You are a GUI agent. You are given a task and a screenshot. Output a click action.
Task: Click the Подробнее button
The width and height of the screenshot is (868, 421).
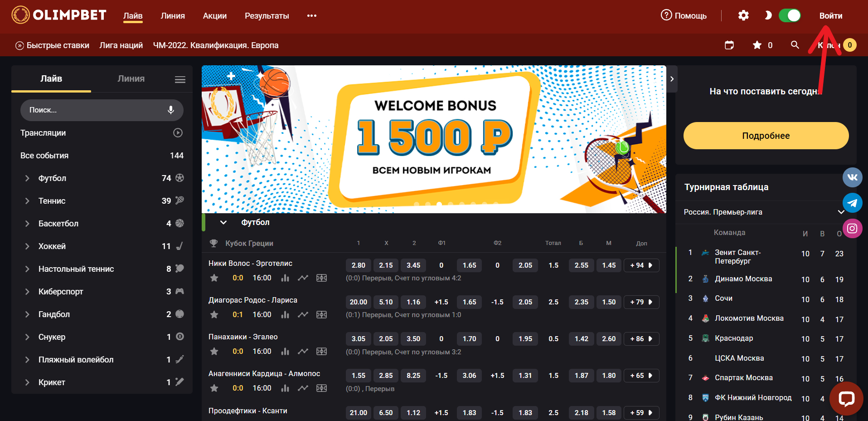point(766,136)
